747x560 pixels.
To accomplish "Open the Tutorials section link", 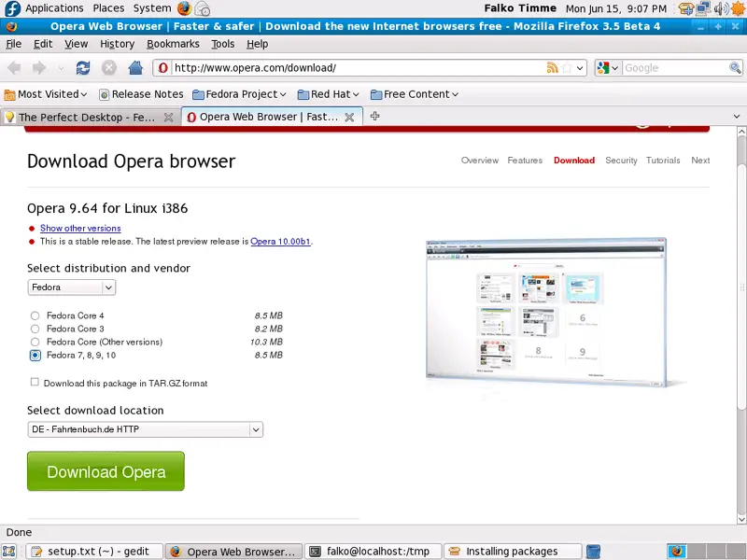I will [663, 161].
